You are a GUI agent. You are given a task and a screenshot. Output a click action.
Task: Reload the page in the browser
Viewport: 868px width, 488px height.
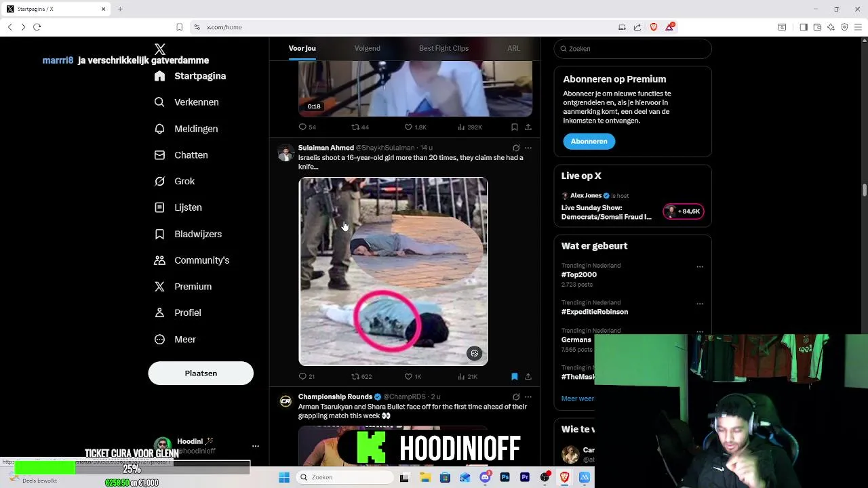37,27
